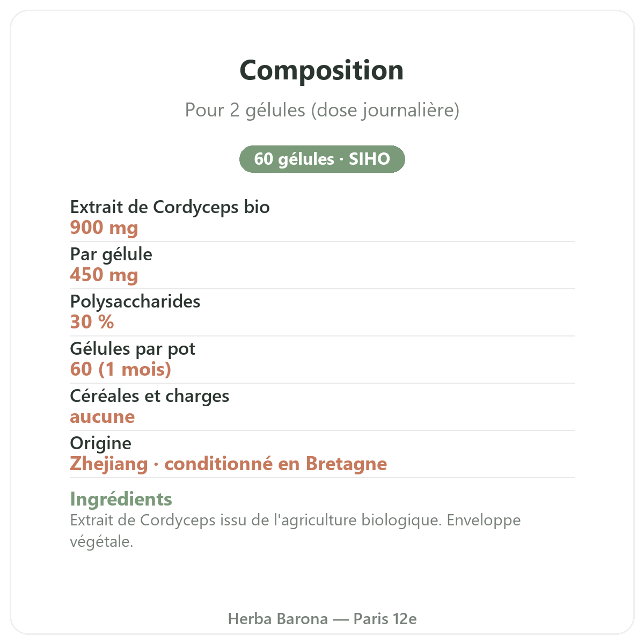Click the 30 % value
644x644 pixels.
[x=92, y=322]
